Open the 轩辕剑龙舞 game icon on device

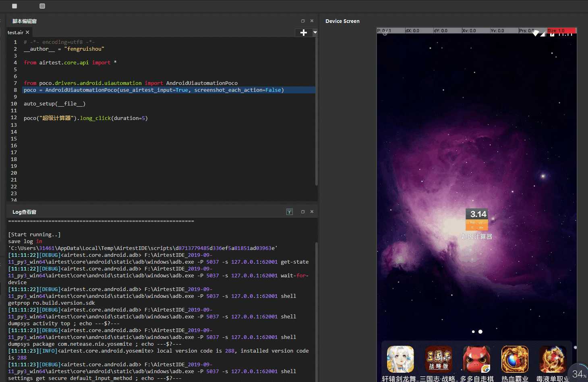coord(400,359)
